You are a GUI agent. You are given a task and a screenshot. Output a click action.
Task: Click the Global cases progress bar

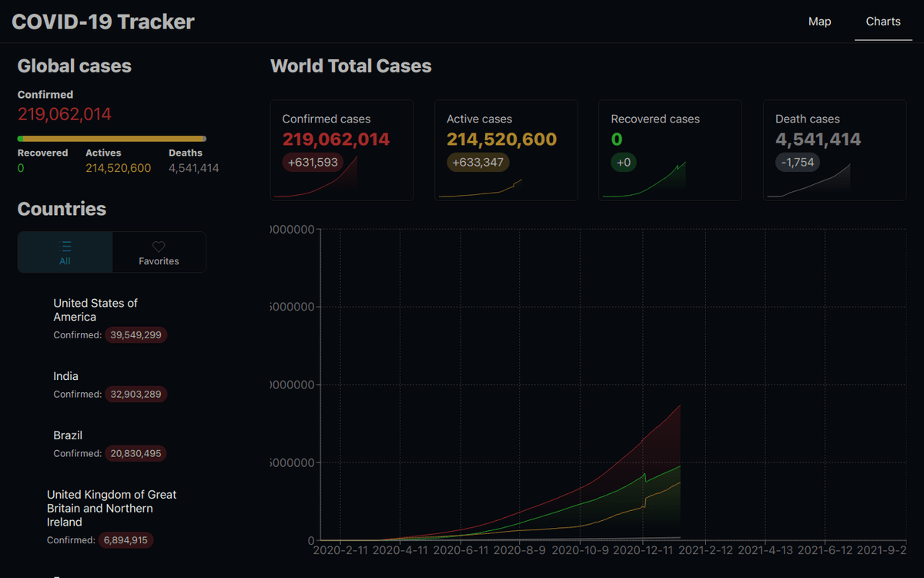112,139
